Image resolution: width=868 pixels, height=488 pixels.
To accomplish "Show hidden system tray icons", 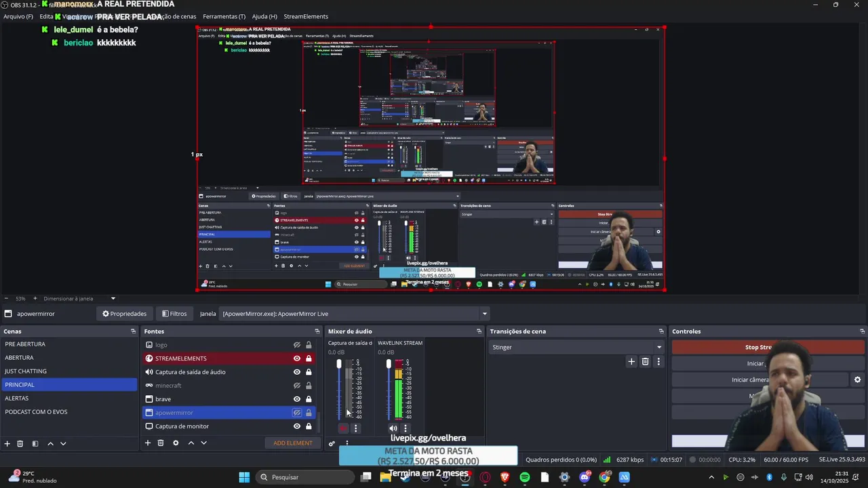I will coord(711,477).
